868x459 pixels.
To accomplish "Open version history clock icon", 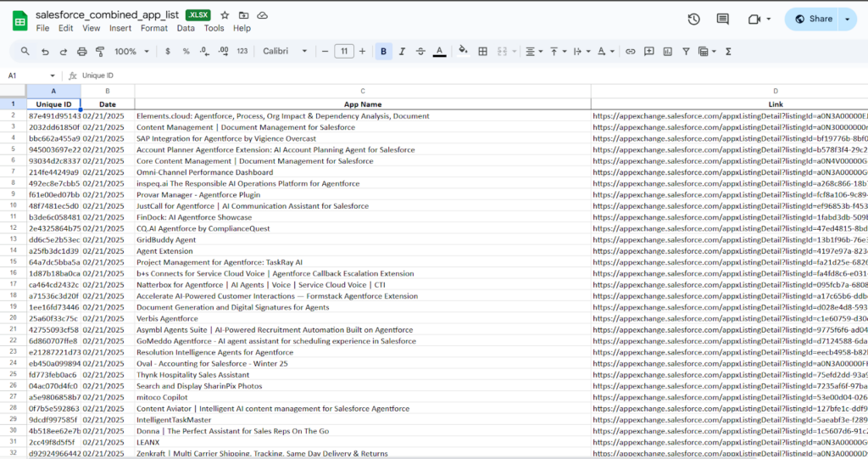I will click(693, 19).
